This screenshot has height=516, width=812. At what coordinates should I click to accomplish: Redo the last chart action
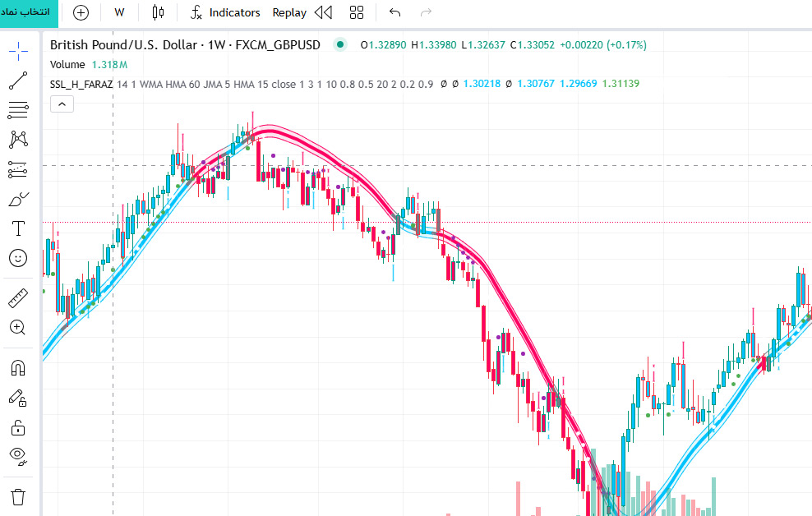pos(427,12)
